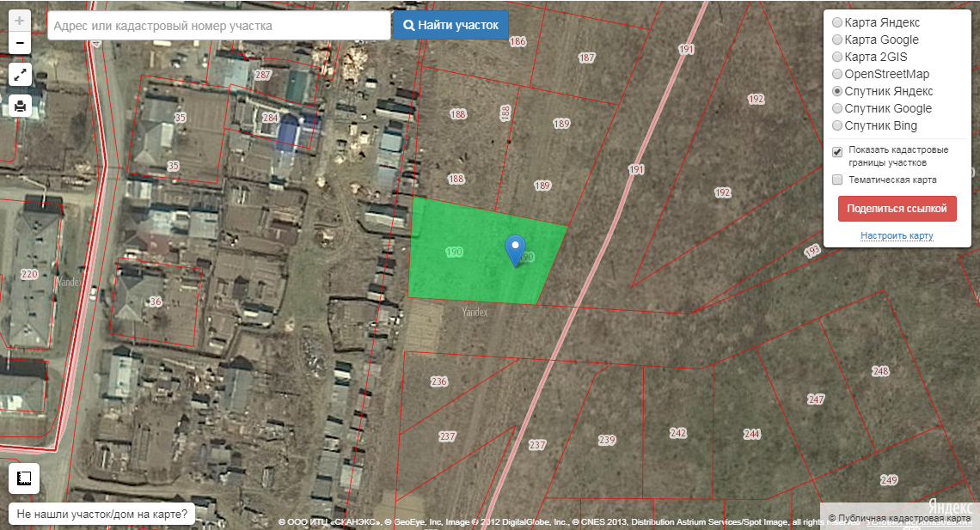The height and width of the screenshot is (530, 980).
Task: Click Не нашли участок/дом на карте?
Action: (x=102, y=514)
